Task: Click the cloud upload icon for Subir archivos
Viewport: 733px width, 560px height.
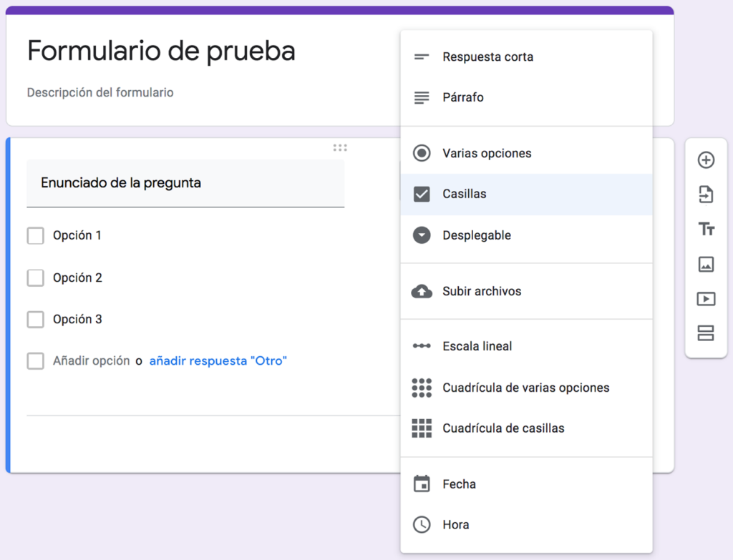Action: click(422, 291)
